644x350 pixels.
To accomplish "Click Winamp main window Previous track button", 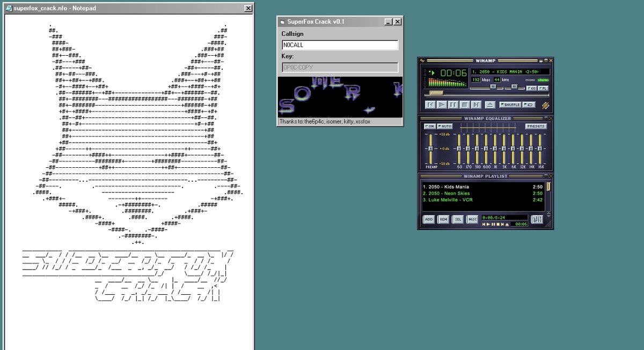I will [430, 105].
